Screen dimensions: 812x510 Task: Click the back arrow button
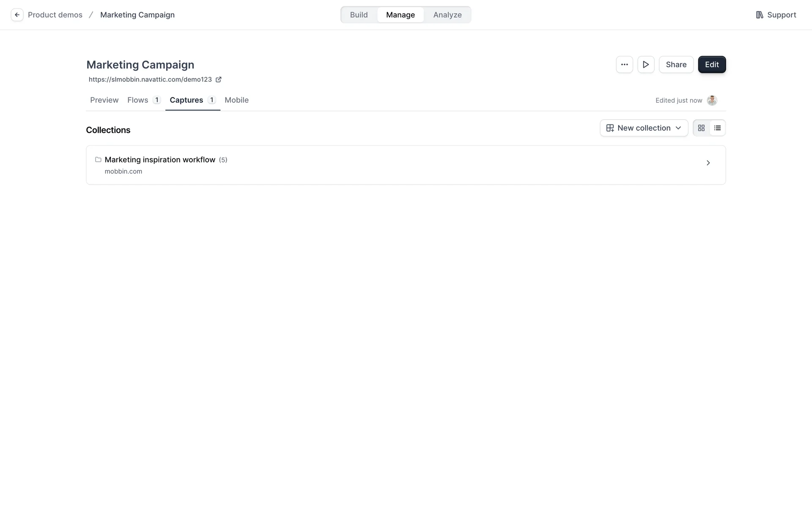click(x=17, y=15)
